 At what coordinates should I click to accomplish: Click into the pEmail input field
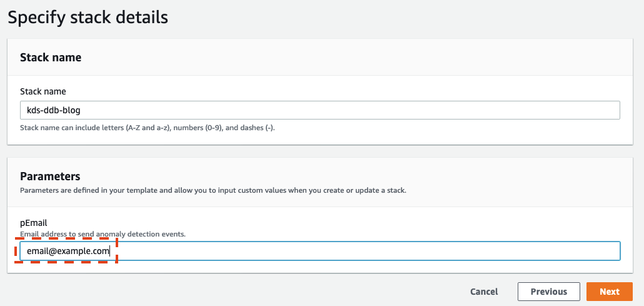coord(320,251)
